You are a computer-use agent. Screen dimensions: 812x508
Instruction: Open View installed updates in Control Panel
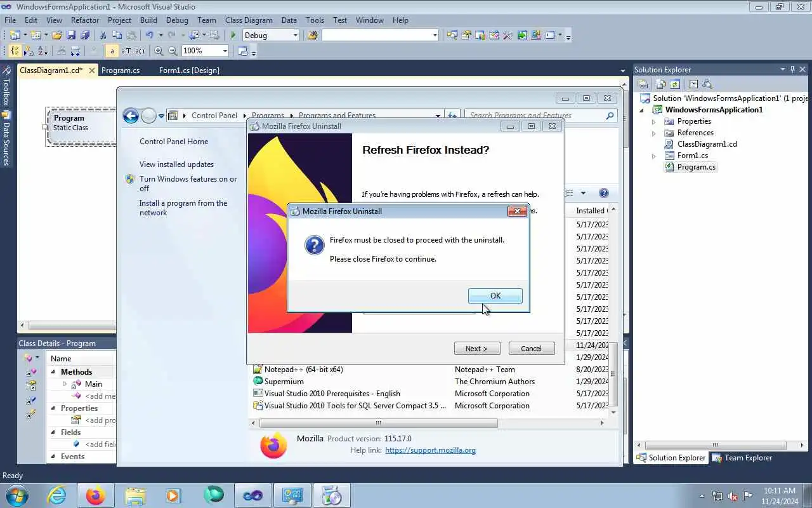[x=176, y=164]
